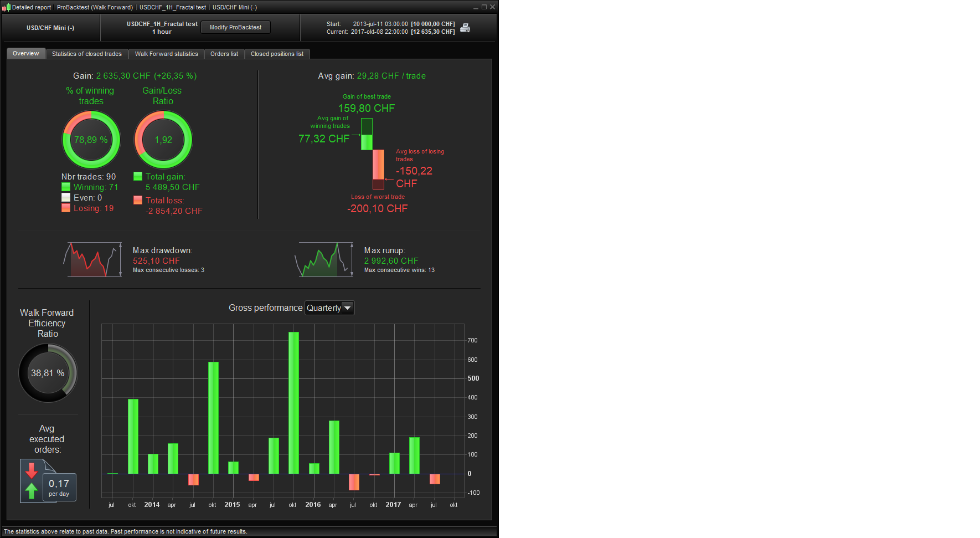Screen dimensions: 980x538
Task: Click the past performance disclaimer in the status bar
Action: click(x=125, y=531)
